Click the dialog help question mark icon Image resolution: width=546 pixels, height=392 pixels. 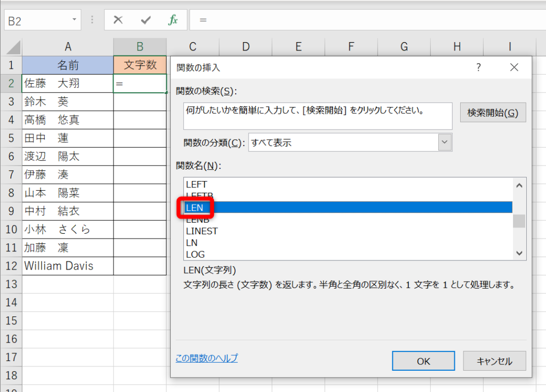(478, 67)
